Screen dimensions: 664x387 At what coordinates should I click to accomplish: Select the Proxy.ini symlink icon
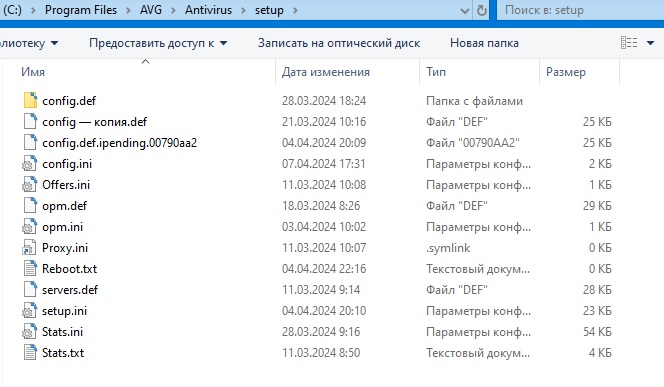pyautogui.click(x=30, y=248)
